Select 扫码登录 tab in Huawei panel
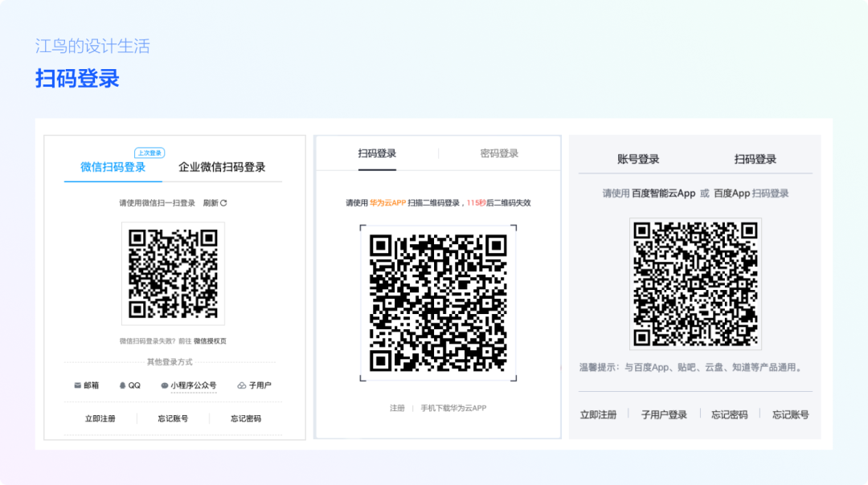 point(377,153)
